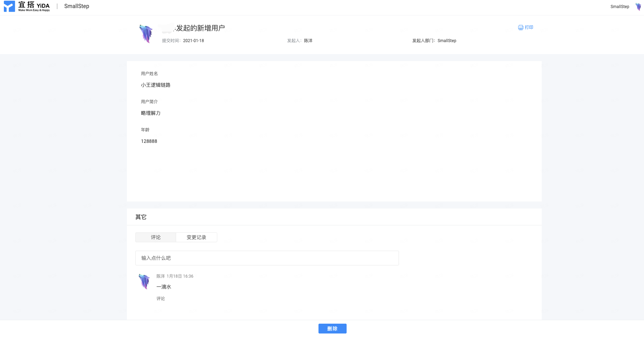Open the user avatar in the top-right corner
This screenshot has height=337, width=644.
pyautogui.click(x=638, y=7)
